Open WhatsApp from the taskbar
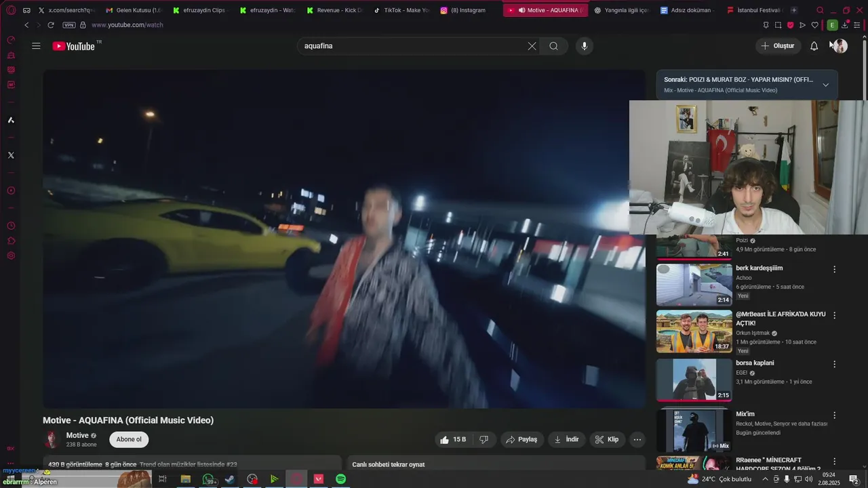 (x=209, y=479)
